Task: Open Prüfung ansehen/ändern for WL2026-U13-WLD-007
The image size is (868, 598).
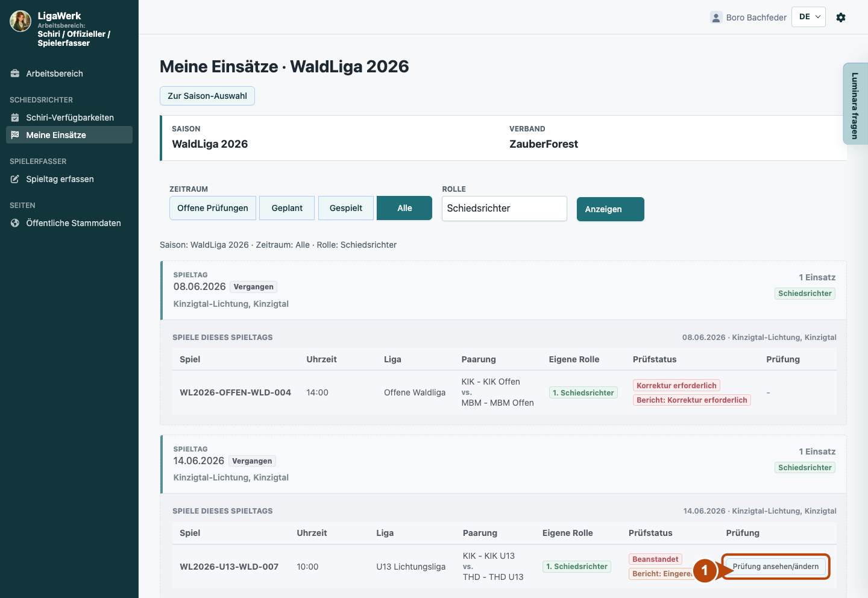Action: [x=776, y=567]
